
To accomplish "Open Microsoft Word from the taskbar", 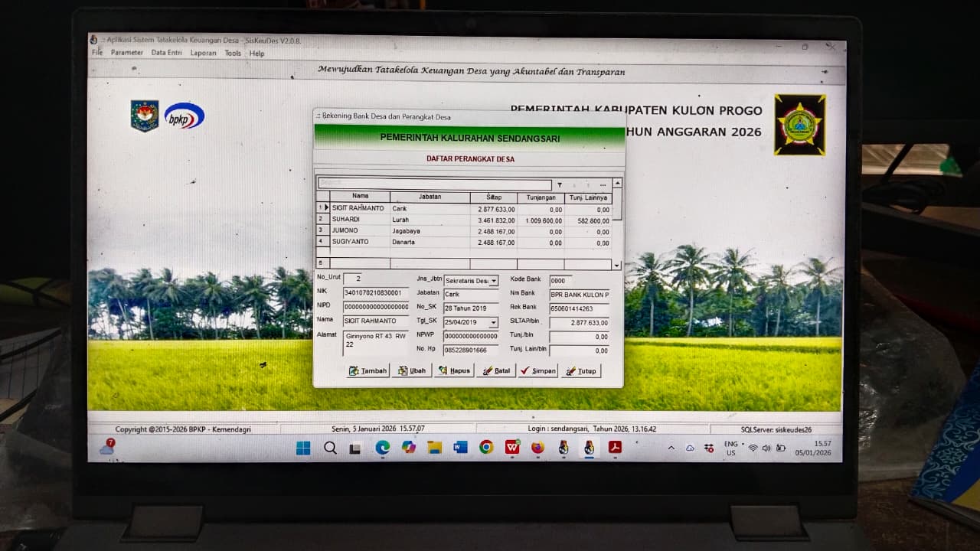I will click(x=460, y=448).
